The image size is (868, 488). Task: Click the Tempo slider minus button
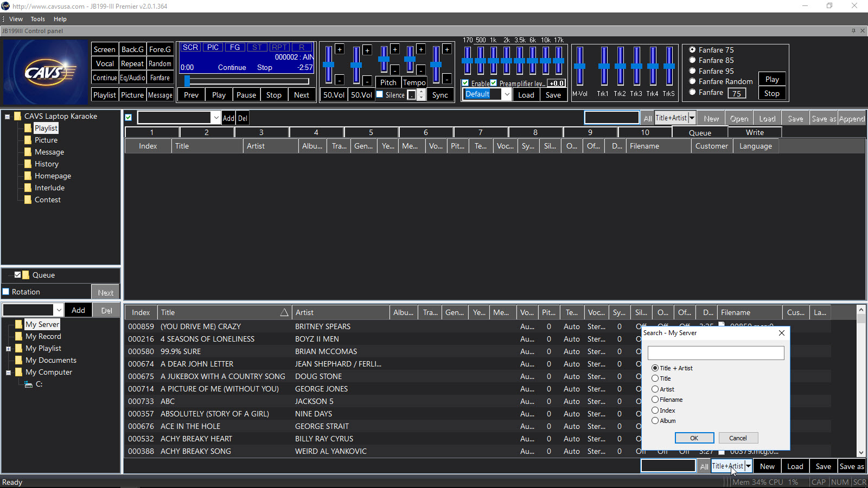[x=421, y=70]
